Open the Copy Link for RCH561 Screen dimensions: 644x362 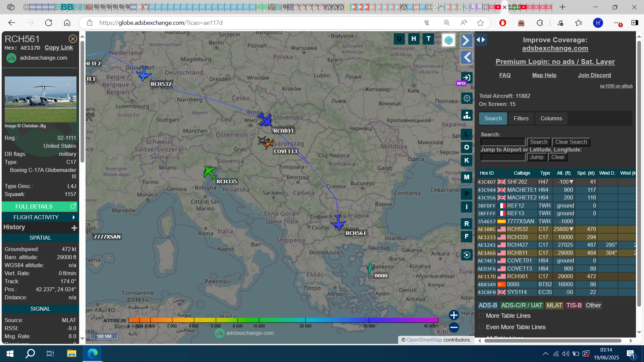pyautogui.click(x=59, y=48)
